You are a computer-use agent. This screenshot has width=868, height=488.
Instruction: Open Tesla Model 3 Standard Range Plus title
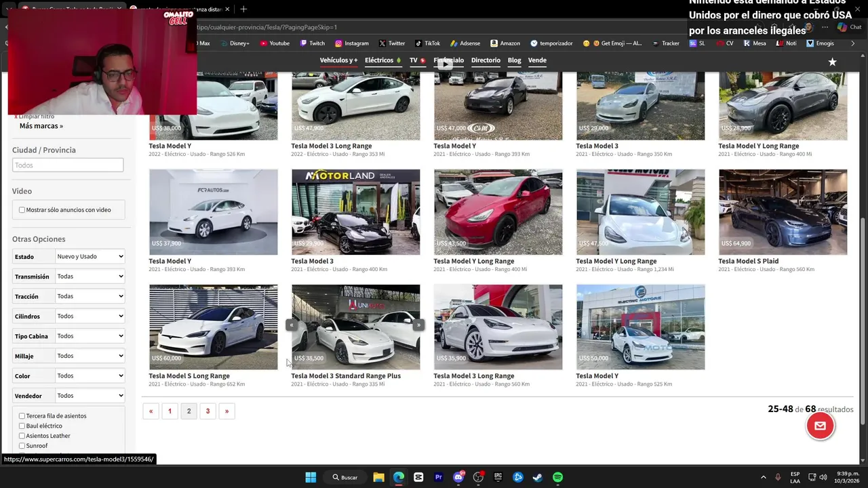(x=346, y=376)
